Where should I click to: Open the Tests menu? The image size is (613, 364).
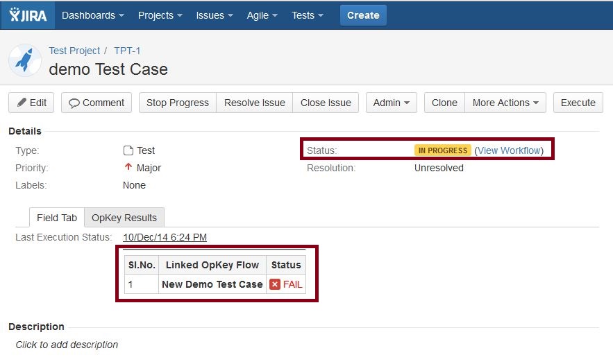coord(308,15)
